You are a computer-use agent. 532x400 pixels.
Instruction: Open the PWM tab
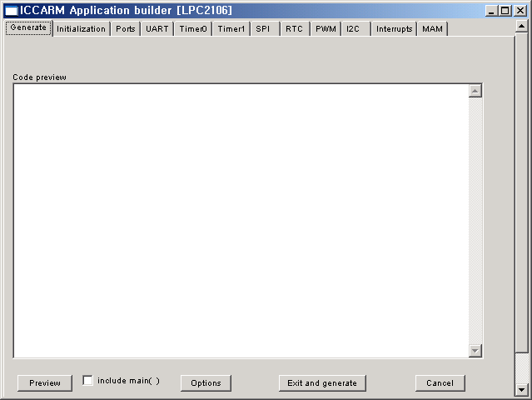tap(326, 29)
